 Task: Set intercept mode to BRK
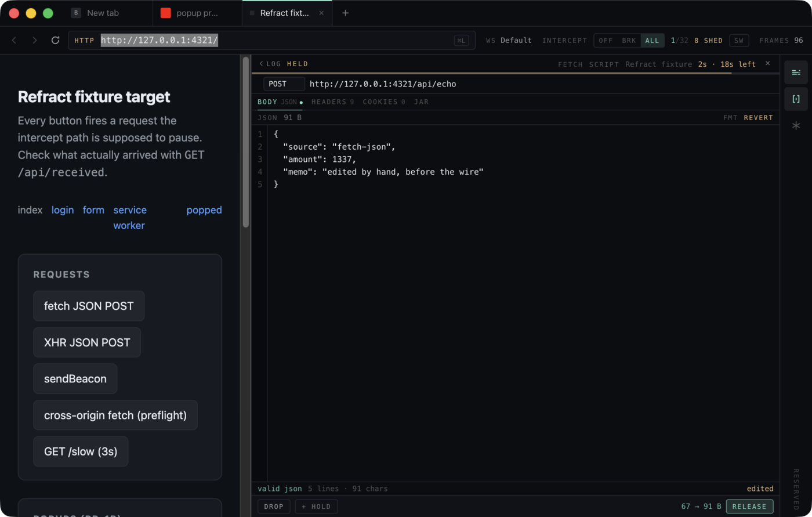point(629,41)
